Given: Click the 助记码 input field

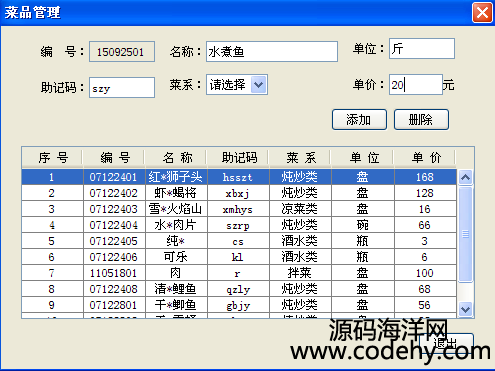Looking at the screenshot, I should point(122,88).
